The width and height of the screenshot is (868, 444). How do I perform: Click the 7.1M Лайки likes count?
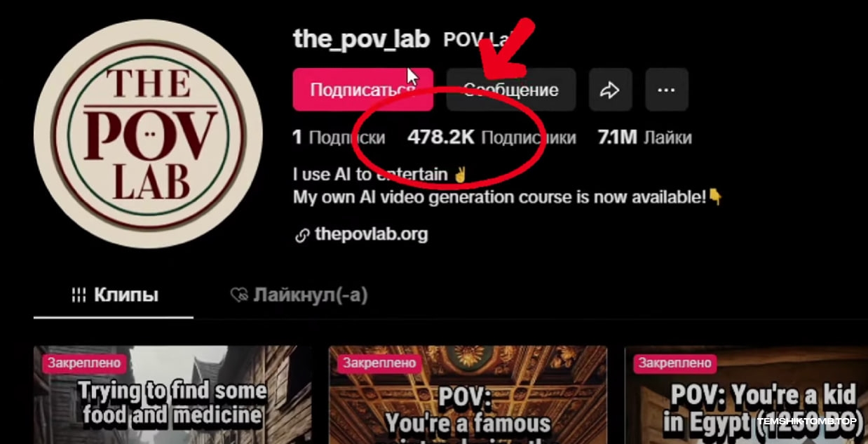point(644,137)
